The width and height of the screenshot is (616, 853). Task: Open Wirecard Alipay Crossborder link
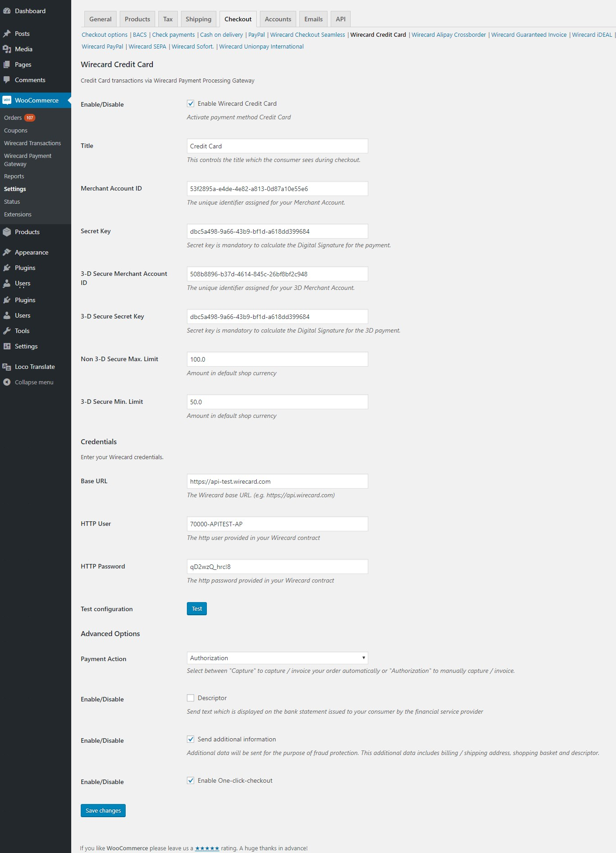coord(449,35)
